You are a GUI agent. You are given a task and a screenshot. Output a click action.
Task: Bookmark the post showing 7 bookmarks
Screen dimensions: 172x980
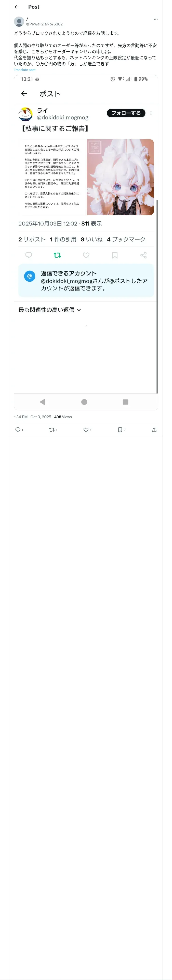[x=120, y=429]
